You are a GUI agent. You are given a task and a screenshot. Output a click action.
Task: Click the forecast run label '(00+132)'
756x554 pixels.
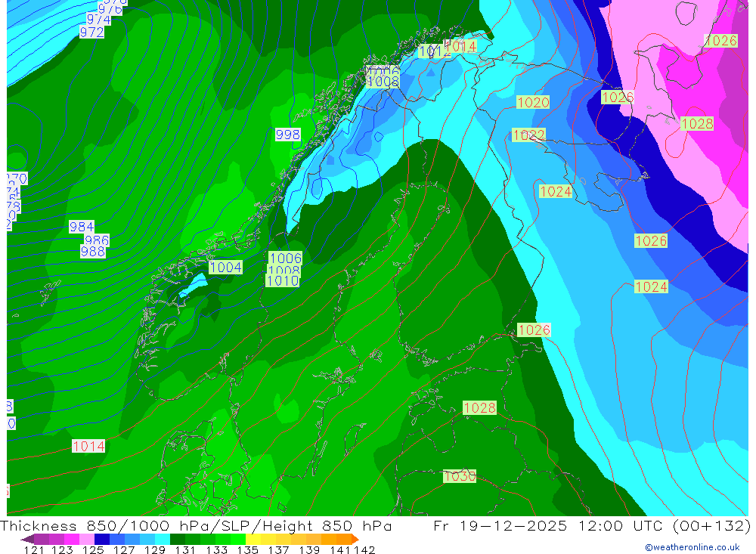(x=711, y=525)
